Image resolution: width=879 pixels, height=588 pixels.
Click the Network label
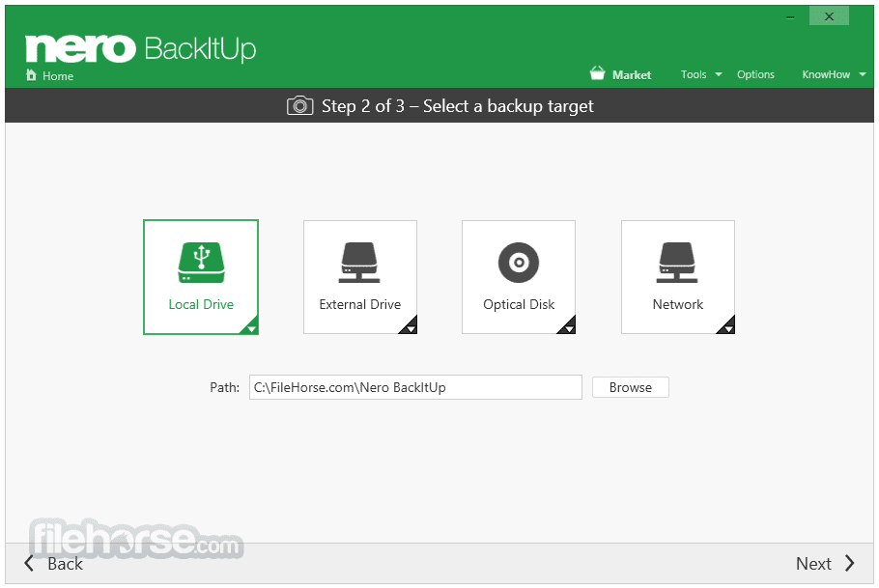click(678, 304)
